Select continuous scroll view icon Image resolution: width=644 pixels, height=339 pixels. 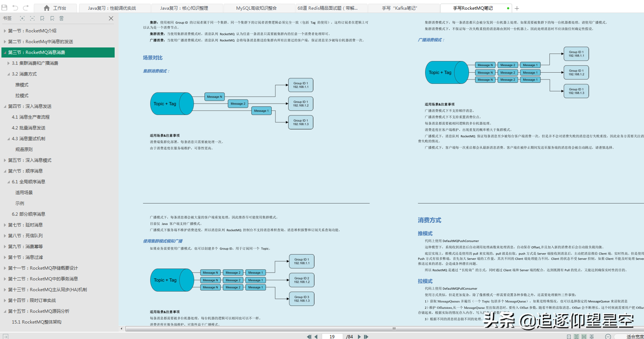[x=584, y=337]
